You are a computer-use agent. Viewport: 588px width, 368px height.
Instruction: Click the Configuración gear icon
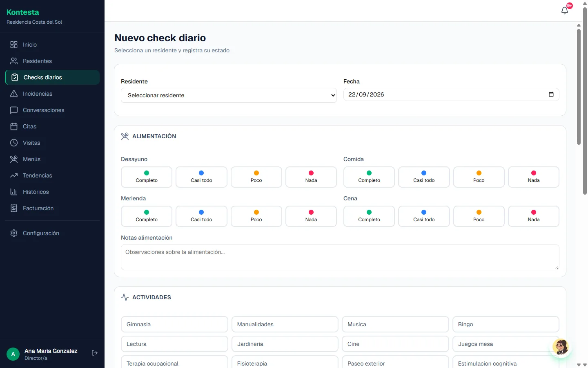(x=14, y=233)
